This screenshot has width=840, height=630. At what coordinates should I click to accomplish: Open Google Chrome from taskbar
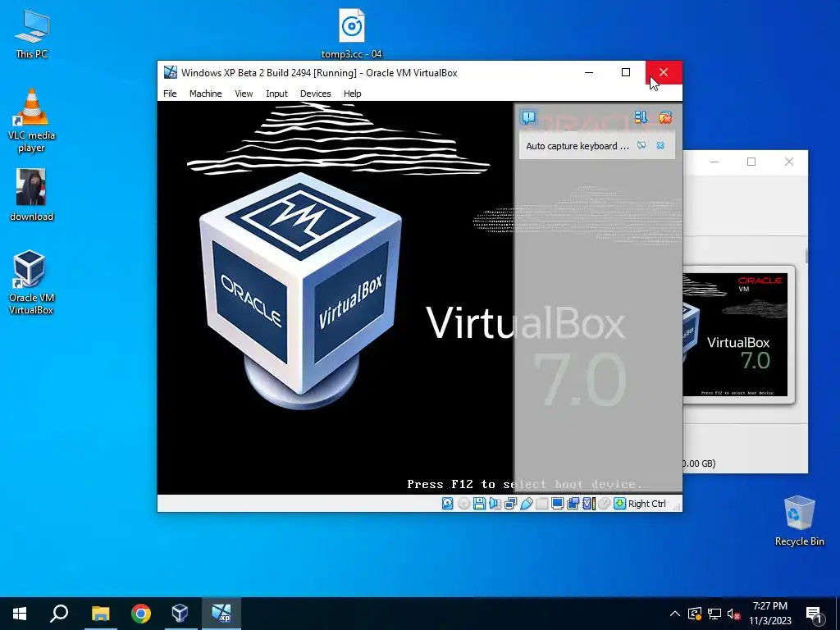pos(141,614)
